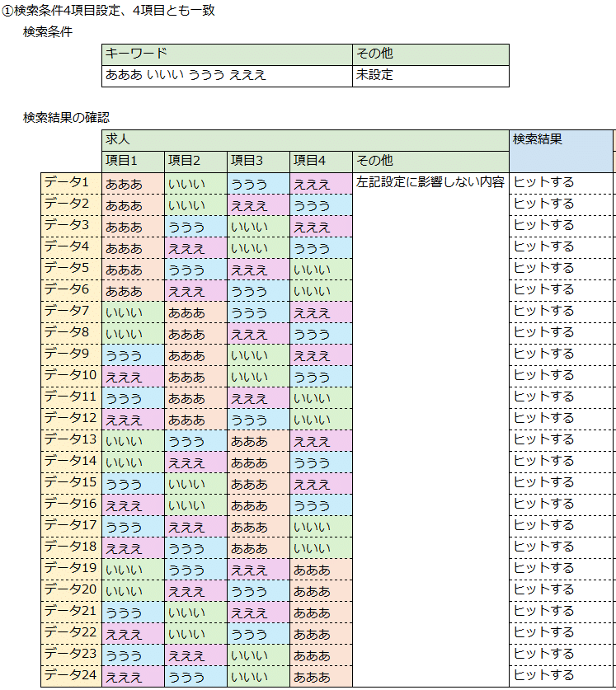This screenshot has height=690, width=616.
Task: Select the 求人 header cell
Action: pyautogui.click(x=305, y=139)
